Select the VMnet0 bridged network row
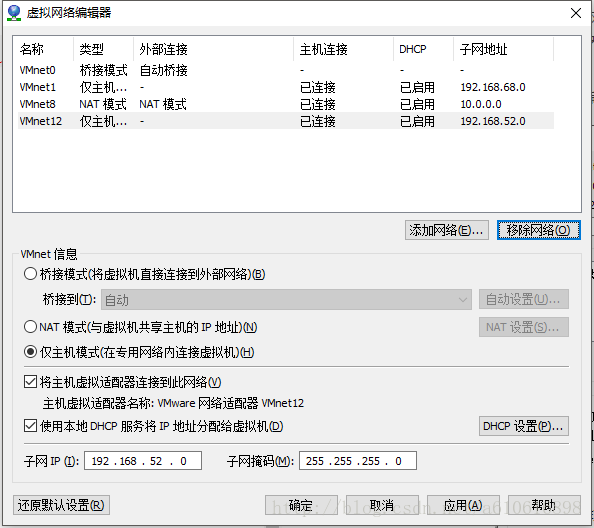This screenshot has height=528, width=594. (286, 70)
